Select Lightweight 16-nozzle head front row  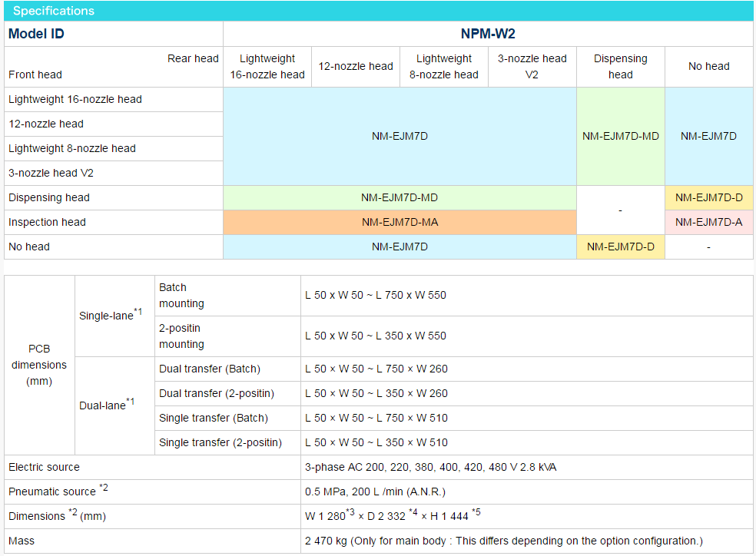tap(113, 99)
